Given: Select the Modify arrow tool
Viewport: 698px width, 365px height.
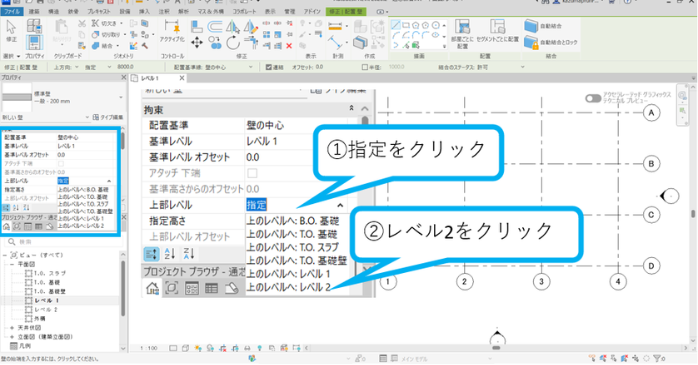Looking at the screenshot, I should point(11,28).
